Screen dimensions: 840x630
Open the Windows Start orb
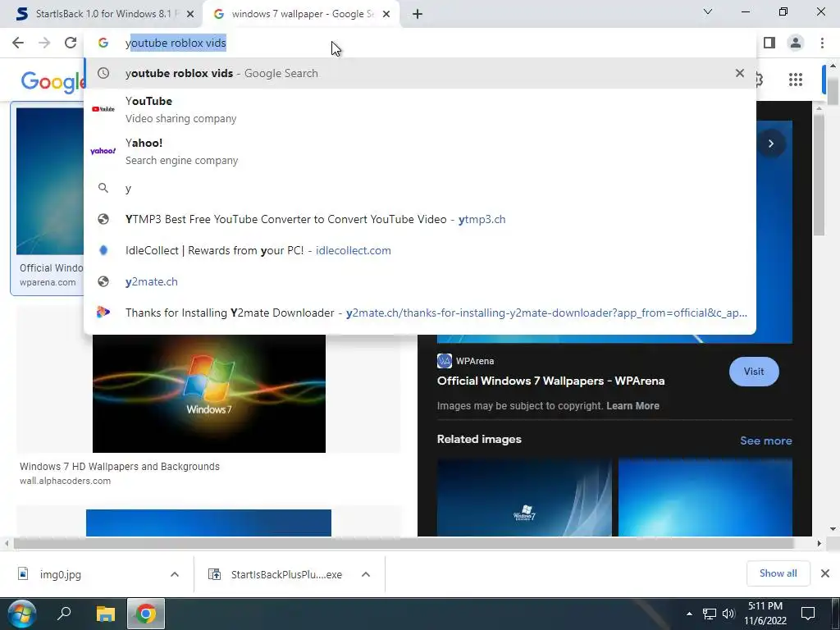tap(22, 614)
